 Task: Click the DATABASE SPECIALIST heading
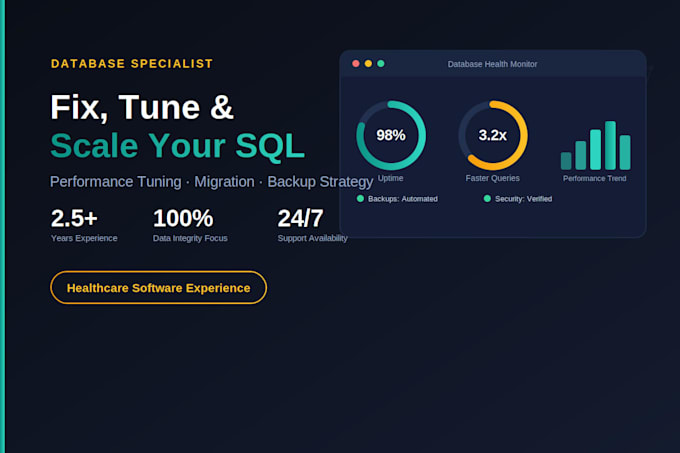coord(132,64)
